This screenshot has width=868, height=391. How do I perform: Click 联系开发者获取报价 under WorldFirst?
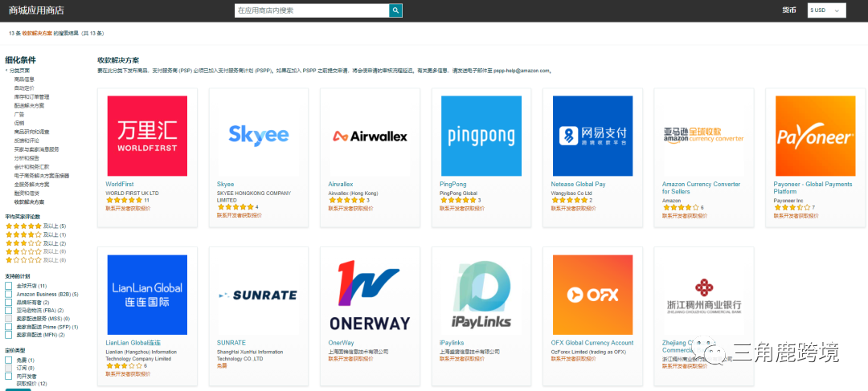pyautogui.click(x=128, y=209)
